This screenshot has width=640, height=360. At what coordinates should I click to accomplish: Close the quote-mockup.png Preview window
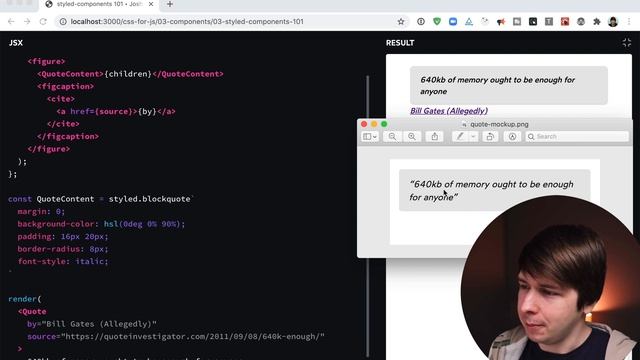tap(364, 124)
